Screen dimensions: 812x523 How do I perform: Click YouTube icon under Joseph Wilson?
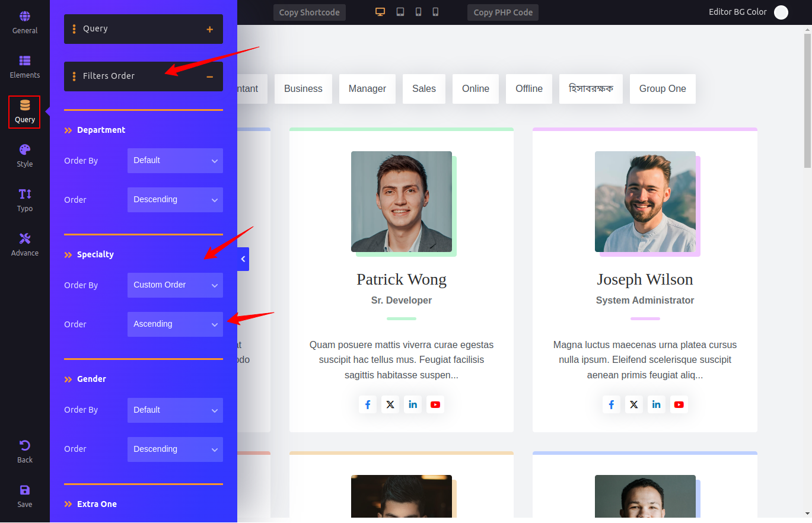click(x=679, y=404)
